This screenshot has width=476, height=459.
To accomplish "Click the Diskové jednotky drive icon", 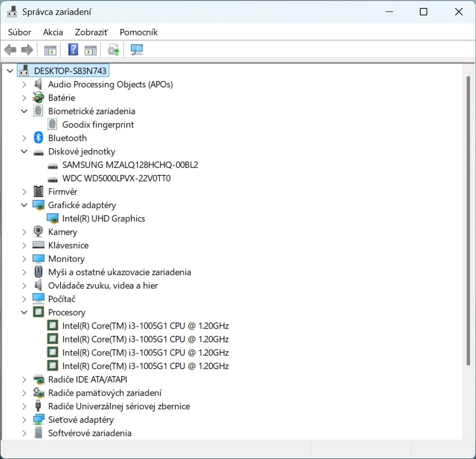I will (38, 153).
